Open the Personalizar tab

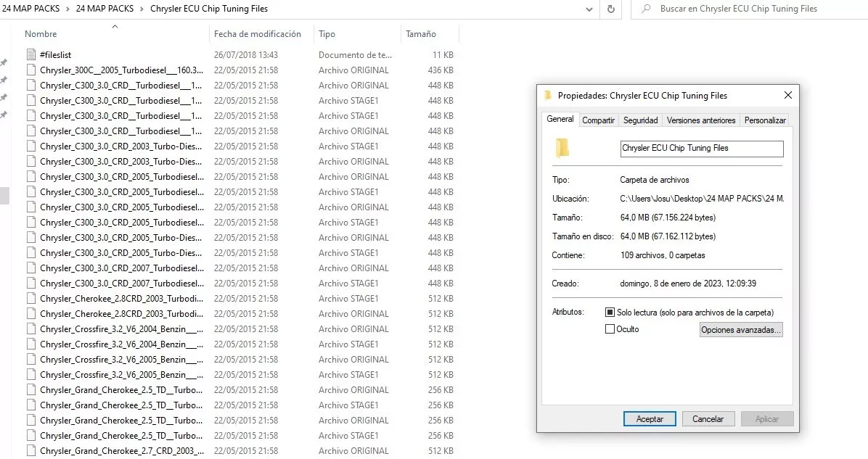(765, 120)
